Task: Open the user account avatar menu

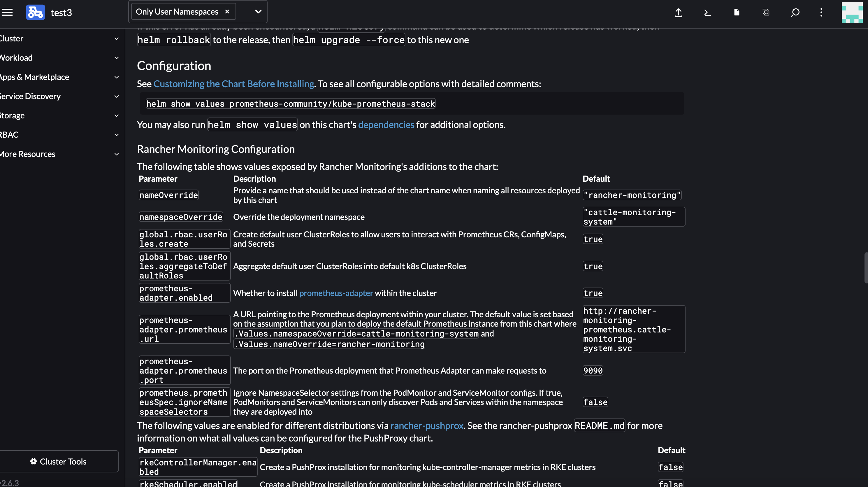Action: (852, 13)
